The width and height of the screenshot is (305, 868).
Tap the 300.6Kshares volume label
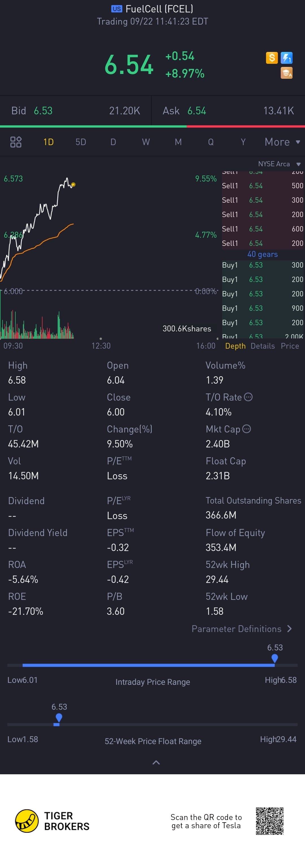tap(187, 329)
